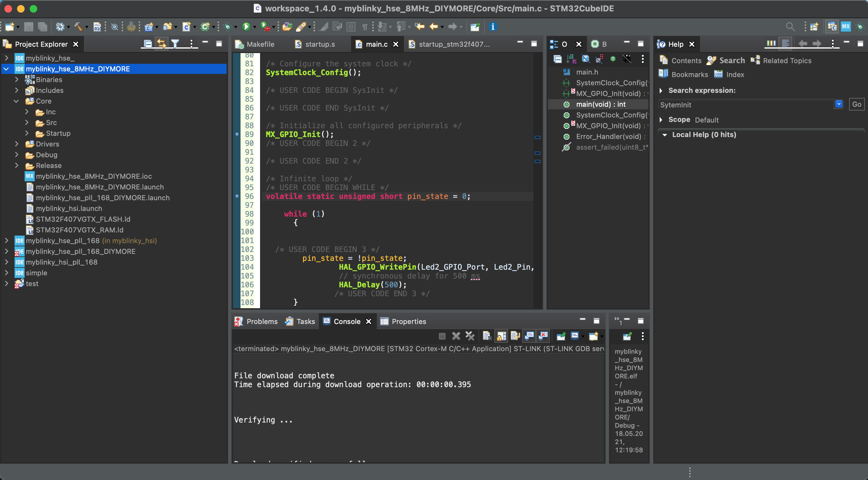This screenshot has width=868, height=480.
Task: Open the search expression history dropdown
Action: 839,104
